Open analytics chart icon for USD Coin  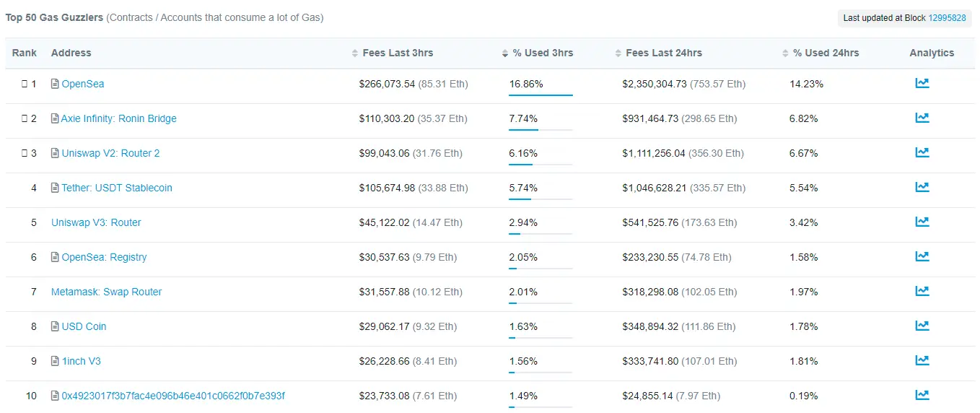point(922,326)
